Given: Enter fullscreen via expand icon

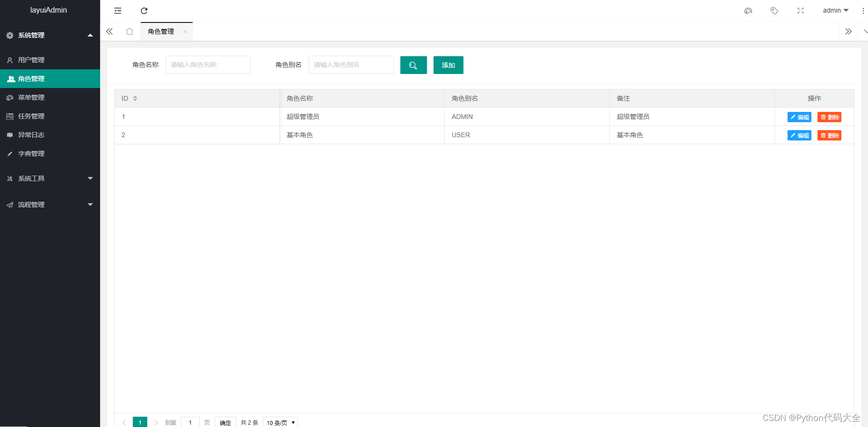Looking at the screenshot, I should pos(800,10).
